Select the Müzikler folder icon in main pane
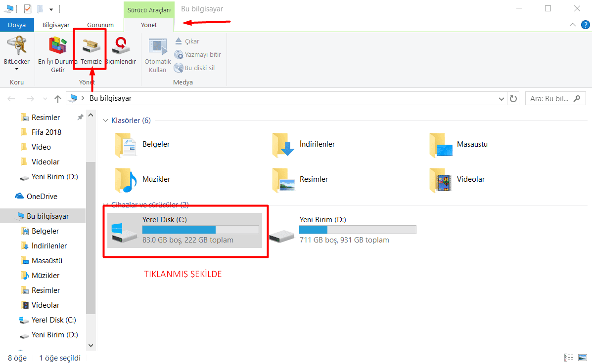The image size is (592, 364). (x=126, y=180)
